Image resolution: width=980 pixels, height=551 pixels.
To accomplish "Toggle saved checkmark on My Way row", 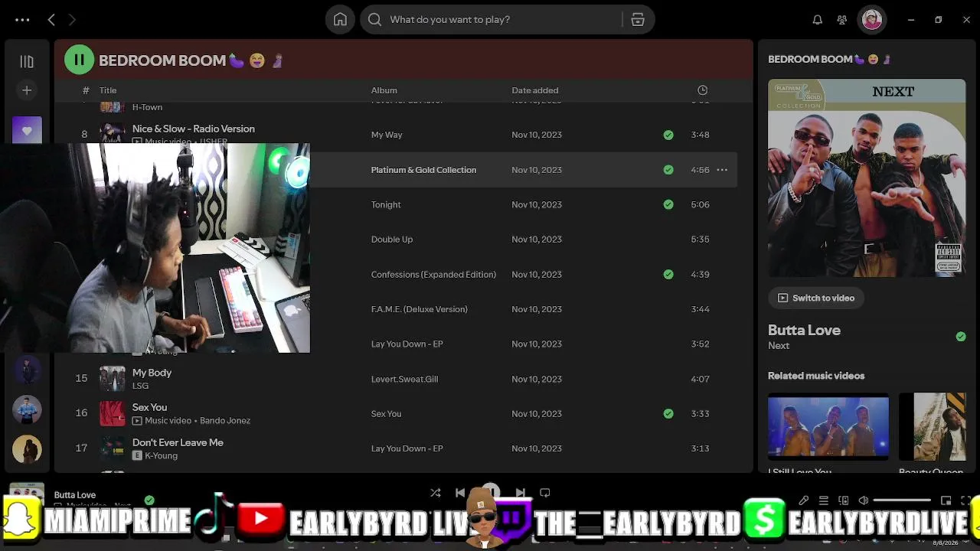I will [668, 135].
